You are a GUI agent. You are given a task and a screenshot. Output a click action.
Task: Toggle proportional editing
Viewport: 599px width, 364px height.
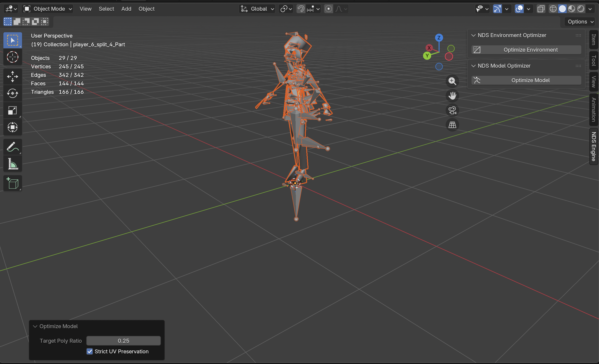328,9
